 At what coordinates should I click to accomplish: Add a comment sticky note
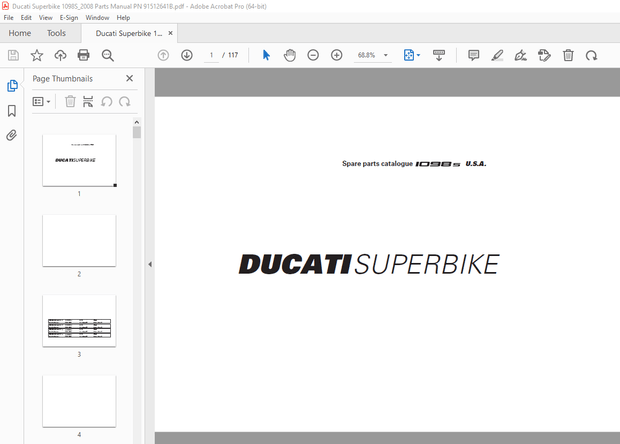click(473, 55)
